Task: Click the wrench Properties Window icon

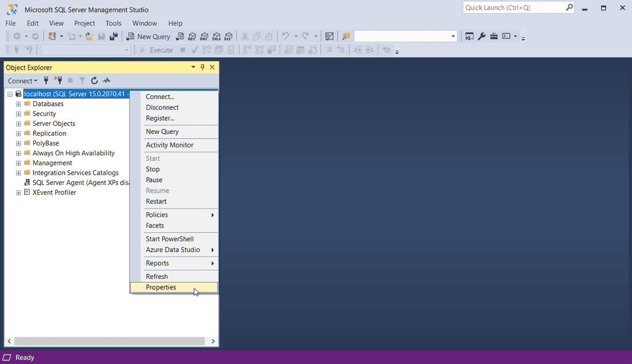Action: (x=482, y=36)
